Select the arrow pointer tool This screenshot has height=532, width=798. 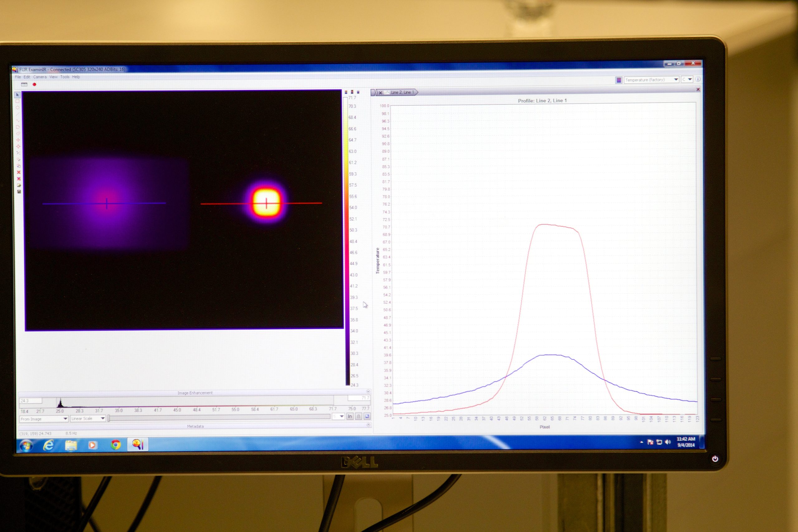click(18, 95)
